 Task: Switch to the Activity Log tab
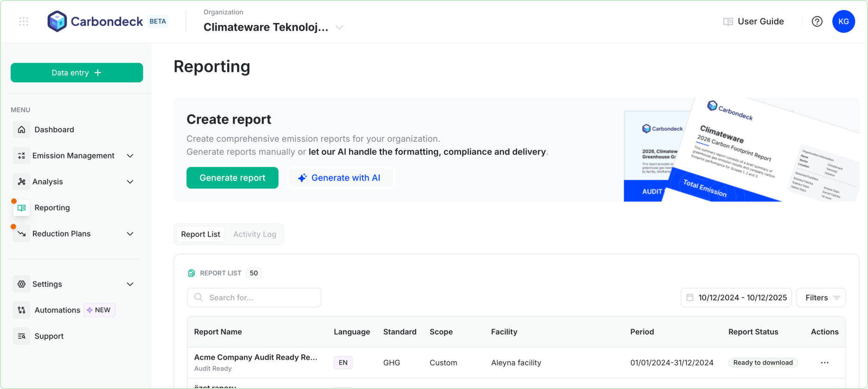255,234
